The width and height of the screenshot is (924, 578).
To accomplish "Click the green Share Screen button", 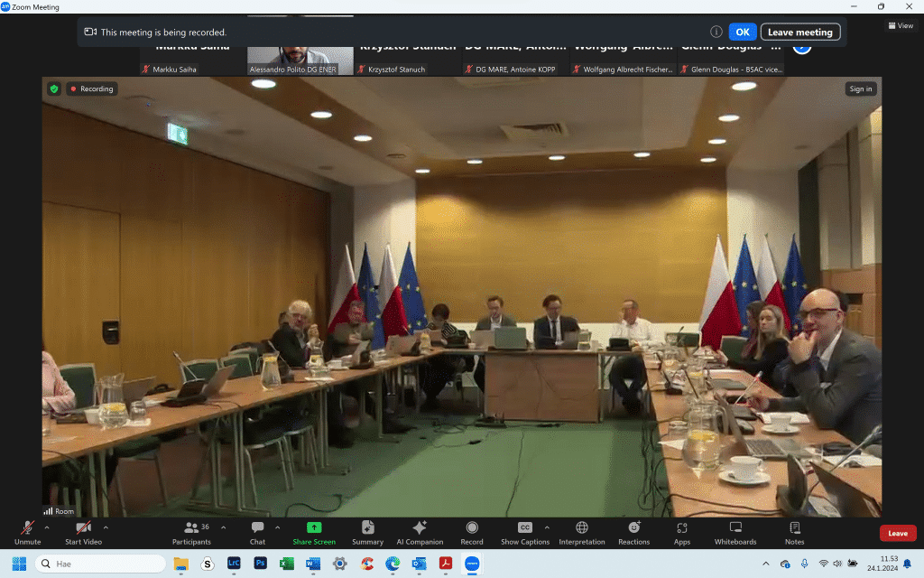I will click(314, 533).
